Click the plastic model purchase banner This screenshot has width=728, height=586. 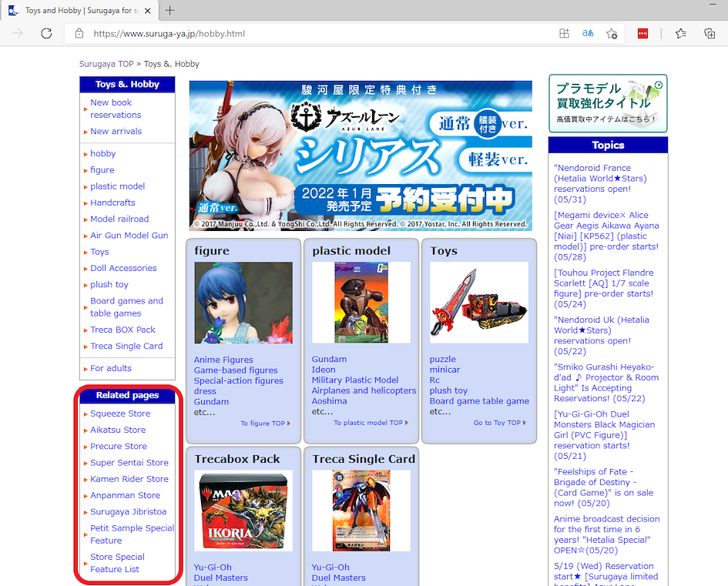[x=608, y=103]
